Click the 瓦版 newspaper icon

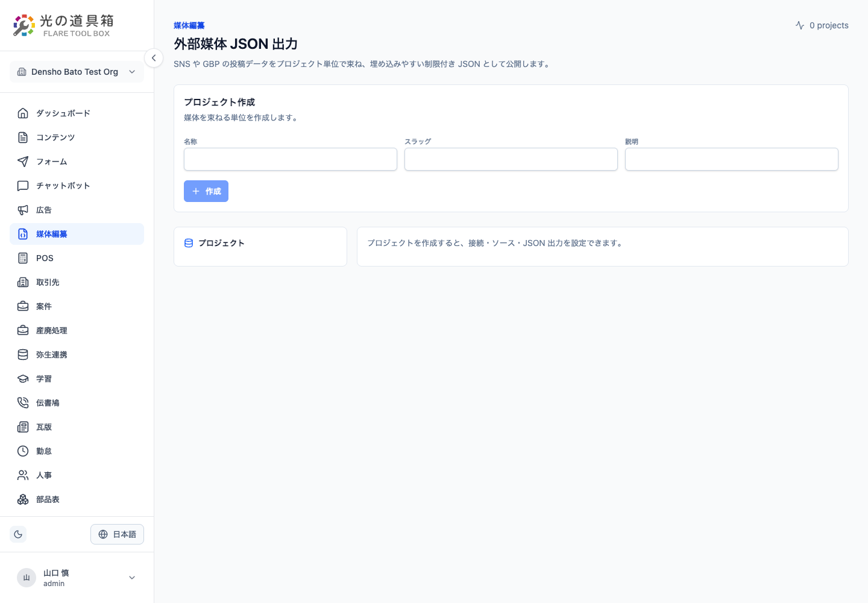point(23,427)
